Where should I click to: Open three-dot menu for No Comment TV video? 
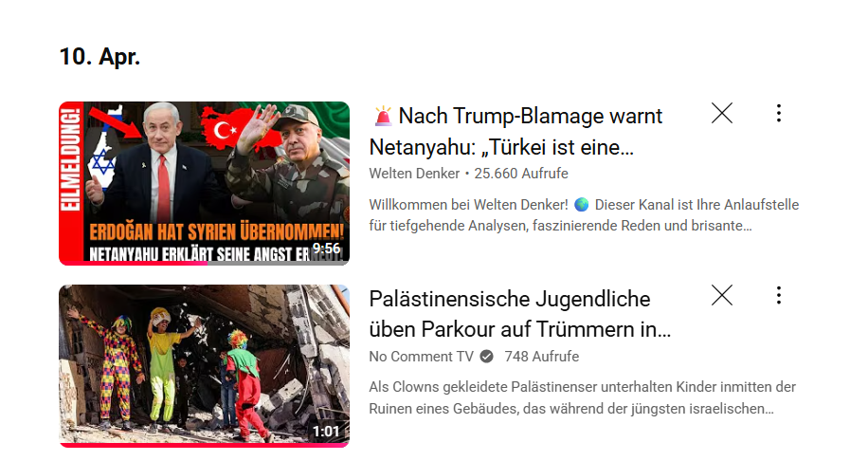click(x=778, y=295)
